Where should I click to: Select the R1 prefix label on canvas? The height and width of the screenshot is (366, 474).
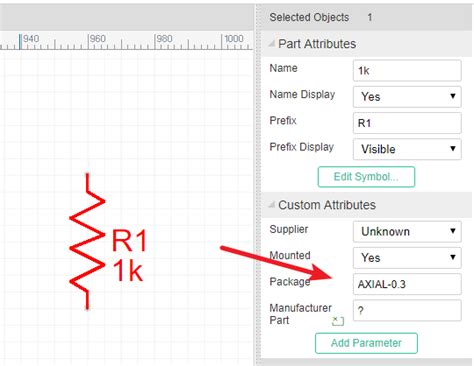[129, 241]
